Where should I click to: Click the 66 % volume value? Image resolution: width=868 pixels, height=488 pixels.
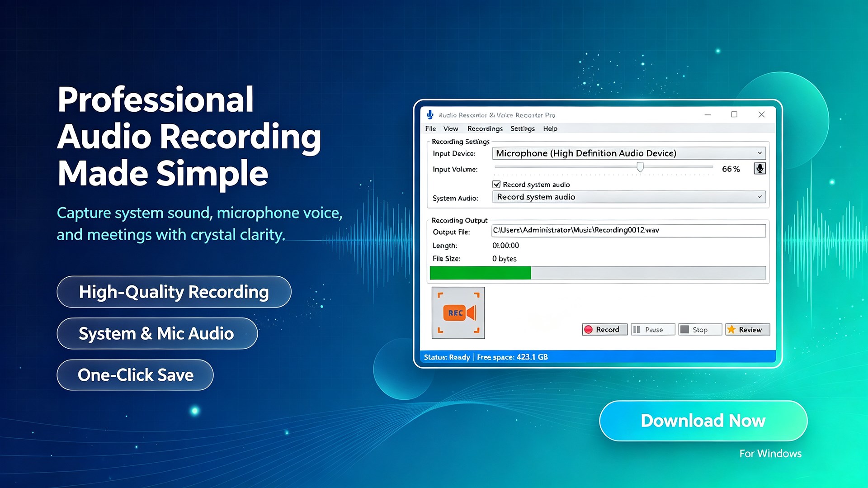(731, 169)
